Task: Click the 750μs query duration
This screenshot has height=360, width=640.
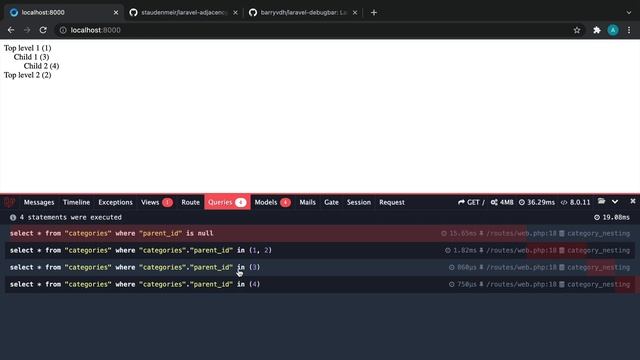Action: point(462,284)
